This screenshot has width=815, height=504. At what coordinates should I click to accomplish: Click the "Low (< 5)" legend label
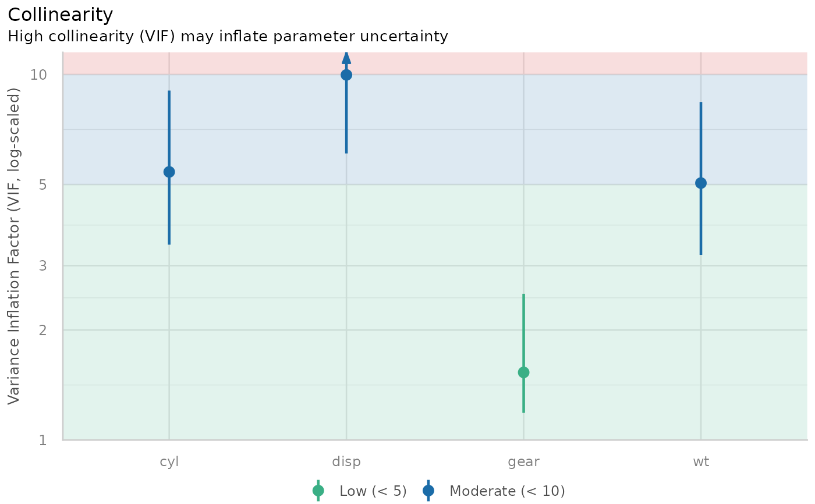pos(373,491)
